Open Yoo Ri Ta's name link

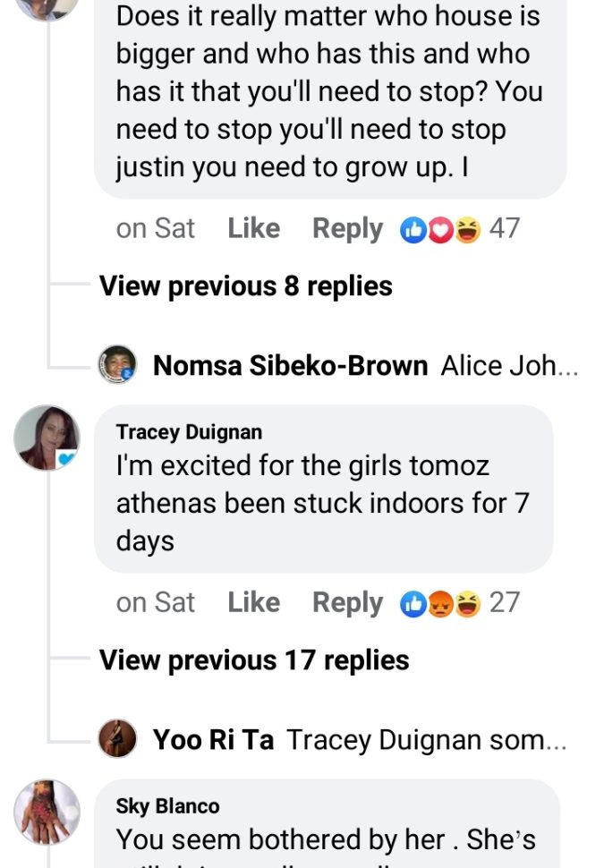pyautogui.click(x=213, y=740)
